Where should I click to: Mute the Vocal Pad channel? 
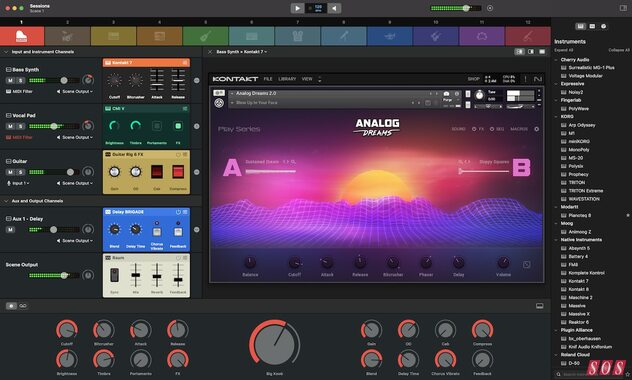coord(10,126)
